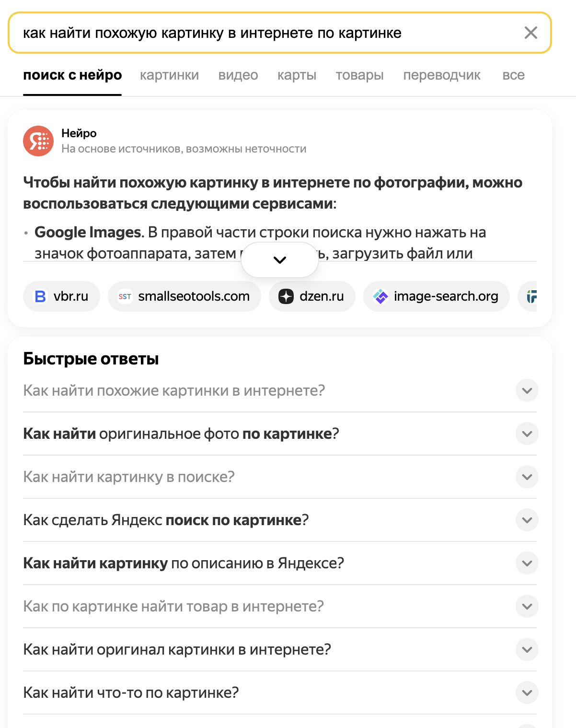Click the question "Как найти картинку по описанию в Яндексе?"

coord(184,563)
